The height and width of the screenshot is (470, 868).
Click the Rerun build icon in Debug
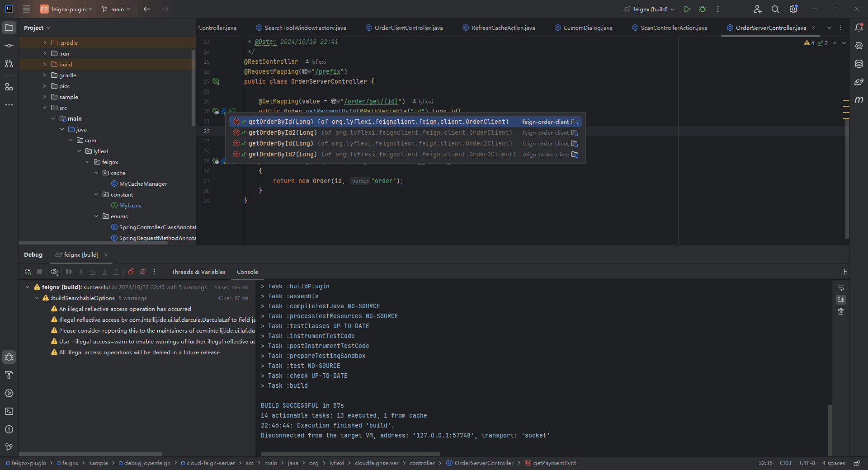pos(28,272)
